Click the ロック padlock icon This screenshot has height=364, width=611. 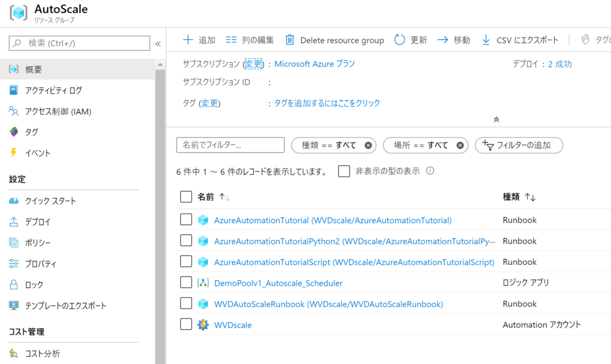[x=14, y=285]
